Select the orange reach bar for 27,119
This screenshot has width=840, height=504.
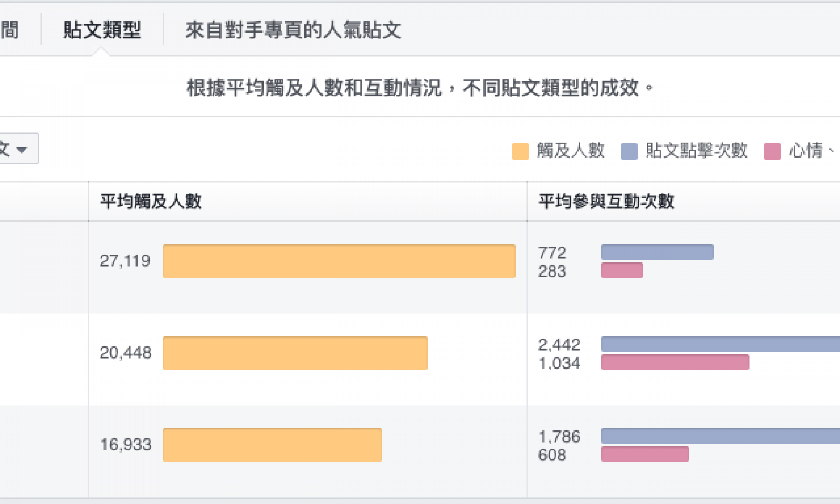pyautogui.click(x=339, y=261)
